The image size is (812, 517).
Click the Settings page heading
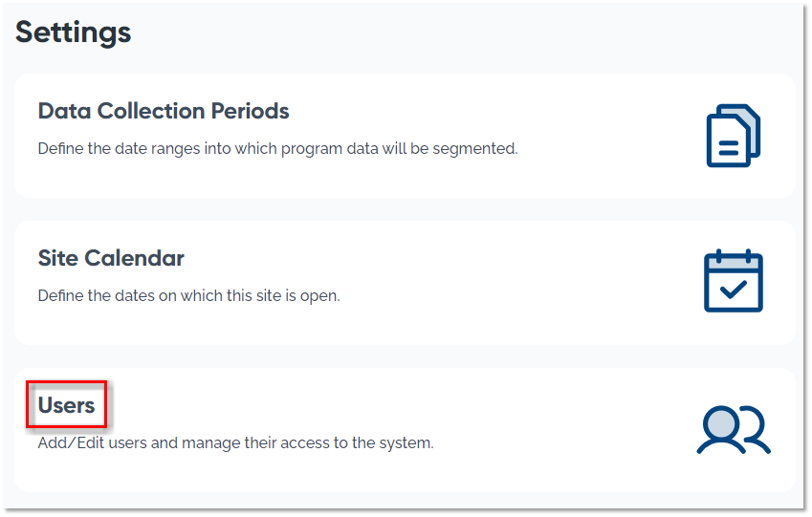(x=74, y=32)
